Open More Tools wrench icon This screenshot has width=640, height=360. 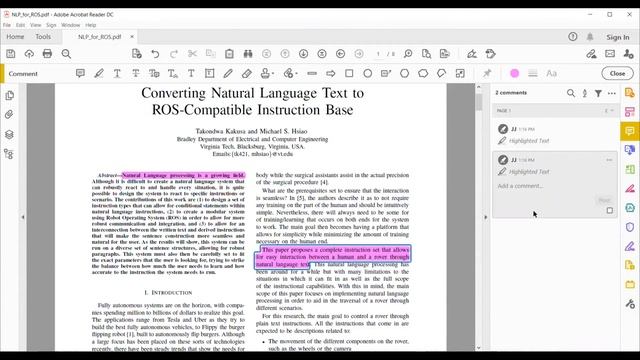[630, 304]
